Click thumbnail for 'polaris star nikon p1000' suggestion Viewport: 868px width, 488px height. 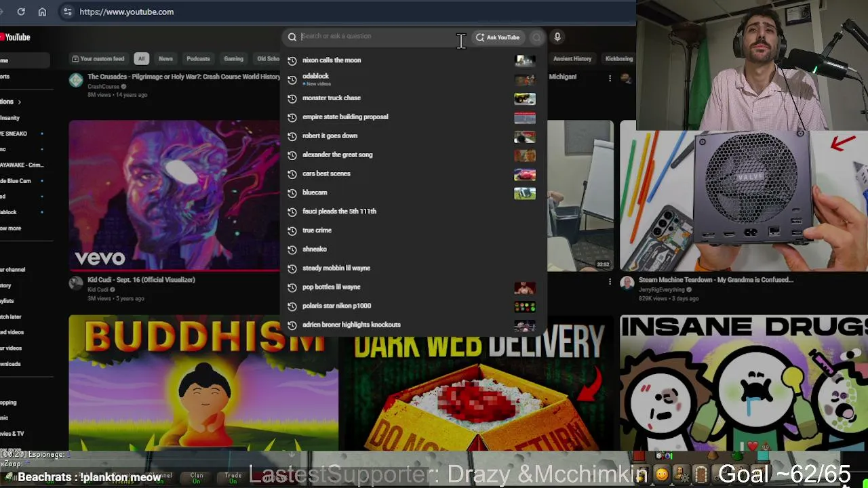coord(525,307)
